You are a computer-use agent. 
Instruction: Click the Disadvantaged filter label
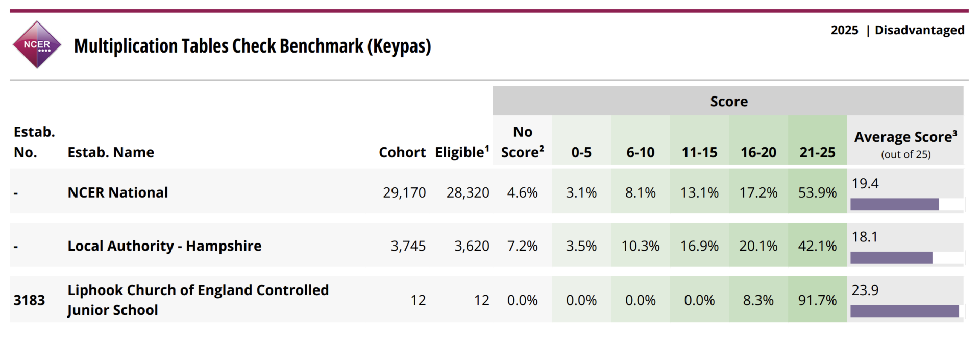(x=919, y=30)
